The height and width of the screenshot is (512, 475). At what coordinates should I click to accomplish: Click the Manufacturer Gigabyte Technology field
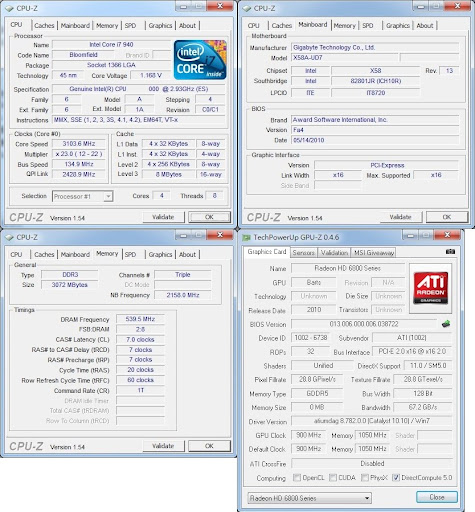[x=375, y=48]
